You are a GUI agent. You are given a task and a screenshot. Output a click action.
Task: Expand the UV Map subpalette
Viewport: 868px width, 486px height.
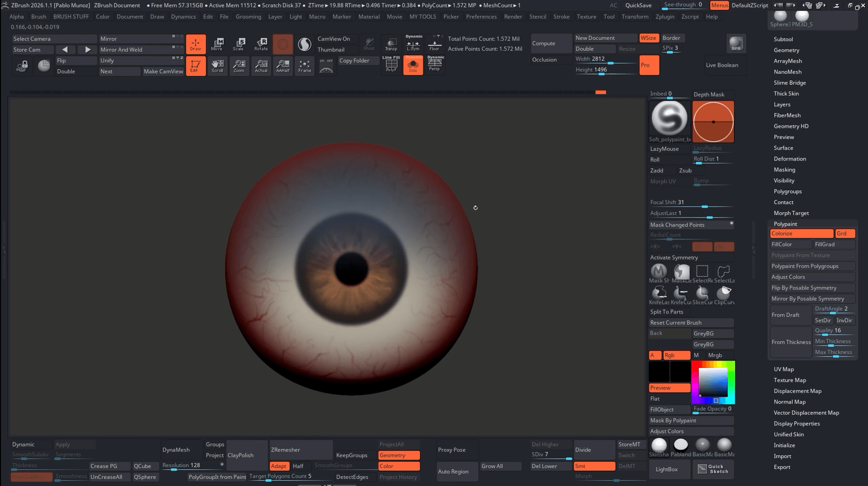pyautogui.click(x=784, y=369)
